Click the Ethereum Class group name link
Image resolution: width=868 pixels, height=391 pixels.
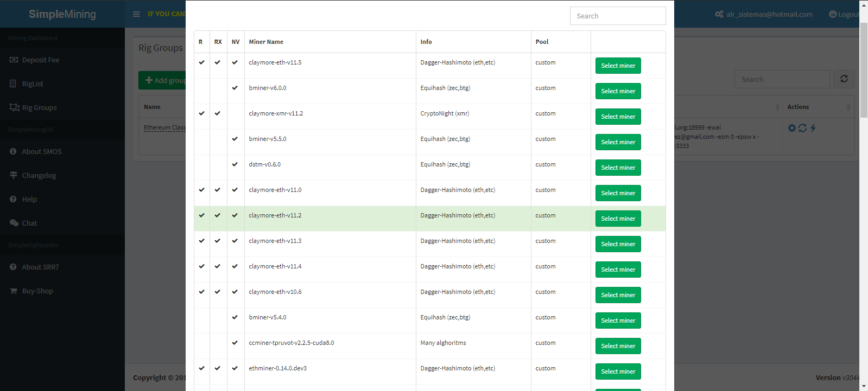click(164, 128)
